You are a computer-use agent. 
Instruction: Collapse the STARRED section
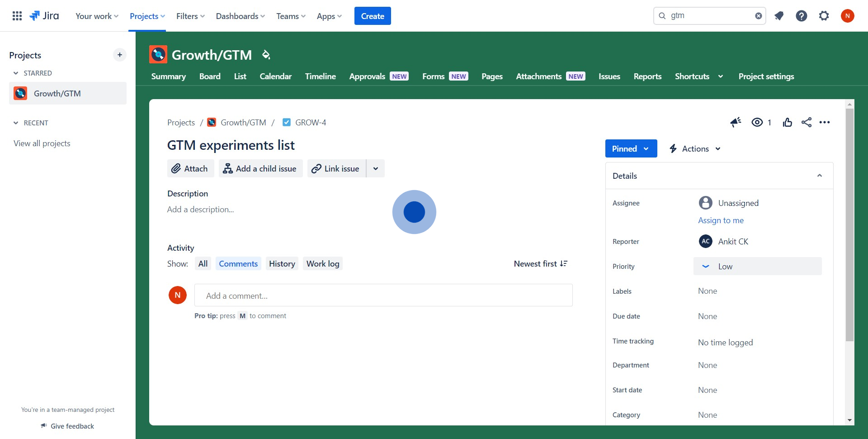(x=16, y=73)
